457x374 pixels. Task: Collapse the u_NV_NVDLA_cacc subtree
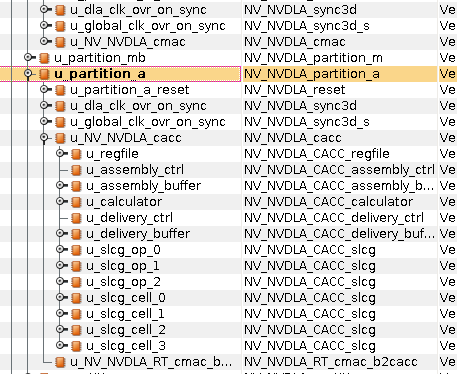tap(44, 137)
